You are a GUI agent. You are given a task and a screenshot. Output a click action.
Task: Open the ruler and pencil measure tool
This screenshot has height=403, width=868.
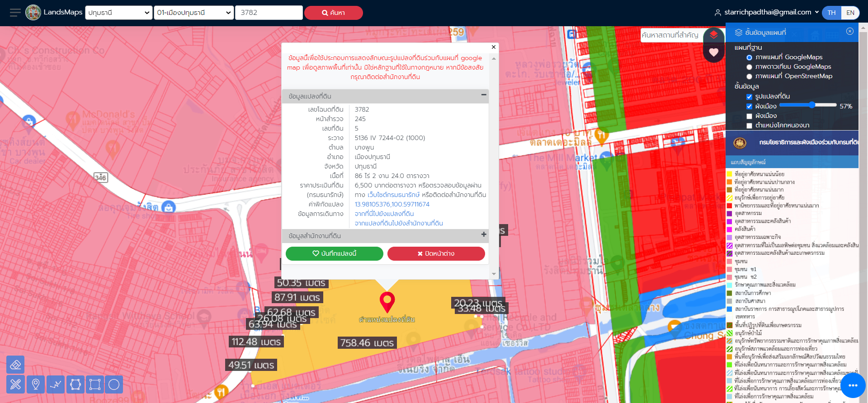pyautogui.click(x=15, y=384)
